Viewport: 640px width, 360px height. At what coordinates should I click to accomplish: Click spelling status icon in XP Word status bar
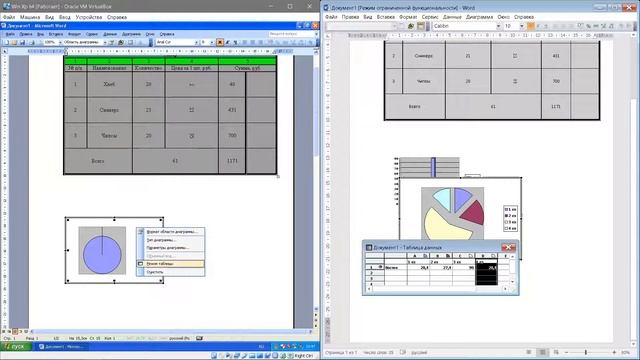[x=199, y=338]
